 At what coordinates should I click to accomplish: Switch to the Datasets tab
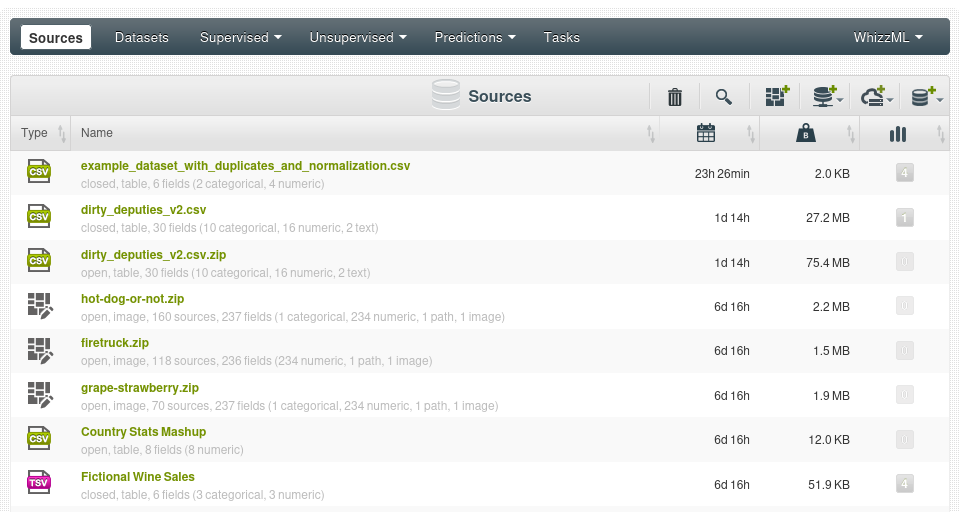click(x=142, y=38)
